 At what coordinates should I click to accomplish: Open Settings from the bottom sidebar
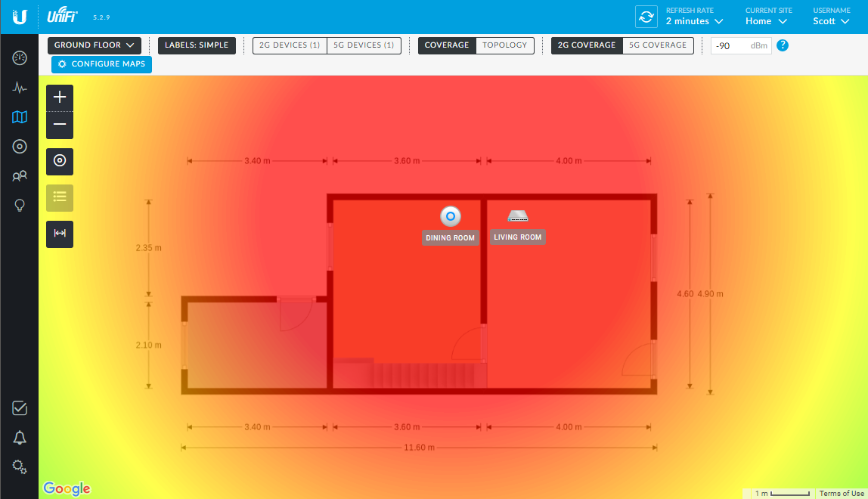click(x=20, y=466)
